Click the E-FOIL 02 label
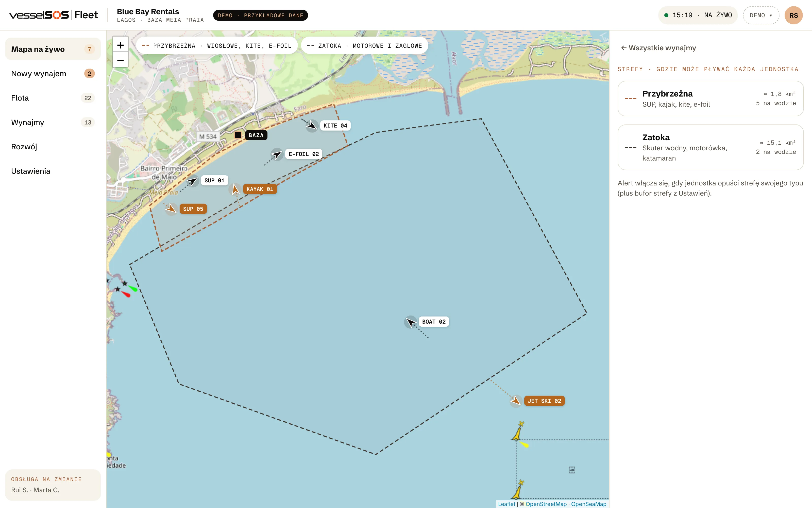The width and height of the screenshot is (812, 508). coord(304,154)
